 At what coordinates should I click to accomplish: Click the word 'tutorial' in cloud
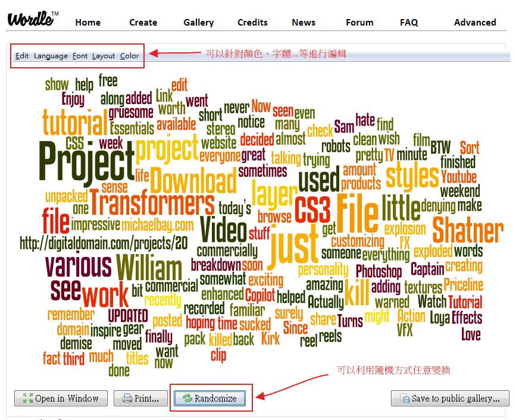click(75, 123)
